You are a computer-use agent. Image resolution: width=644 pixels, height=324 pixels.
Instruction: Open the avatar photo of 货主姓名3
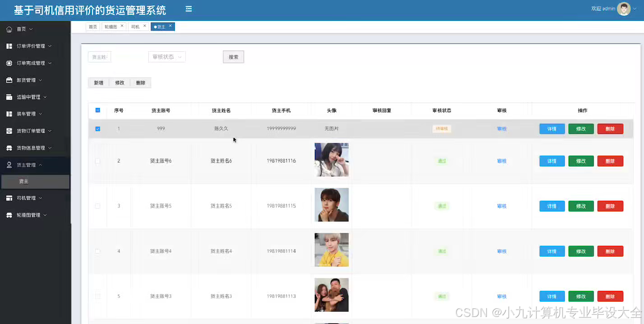[331, 295]
